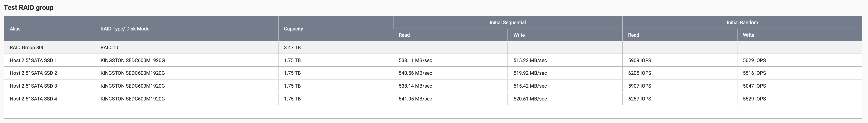Select the RAID Group 800 row
The image size is (868, 123).
click(433, 48)
